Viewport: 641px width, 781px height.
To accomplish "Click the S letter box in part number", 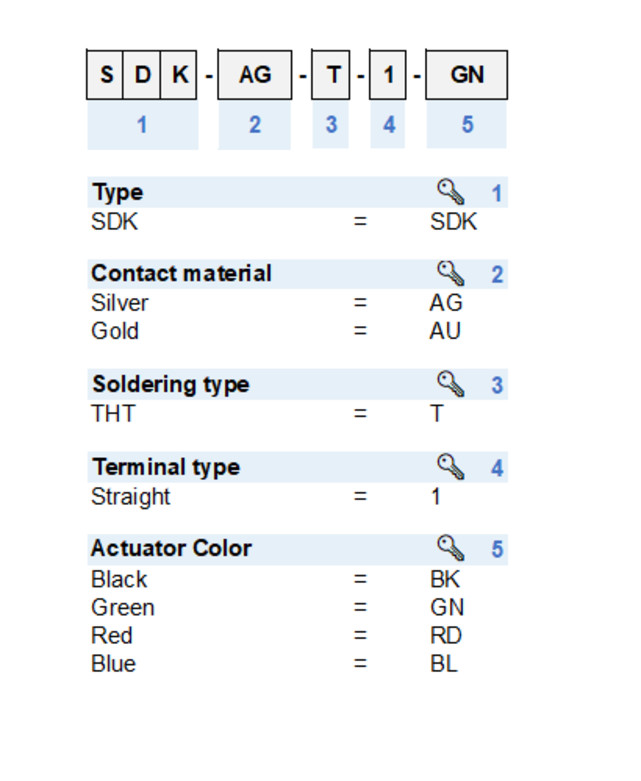I will pyautogui.click(x=106, y=75).
